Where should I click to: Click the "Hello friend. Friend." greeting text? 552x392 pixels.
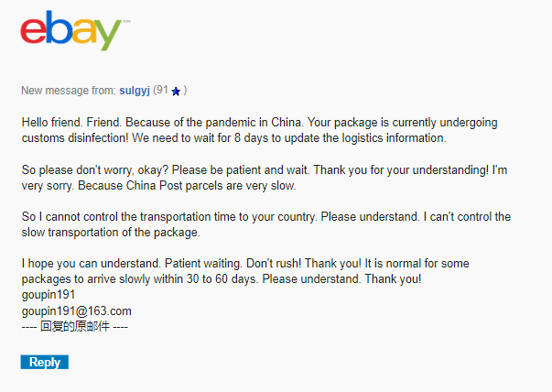coord(71,122)
